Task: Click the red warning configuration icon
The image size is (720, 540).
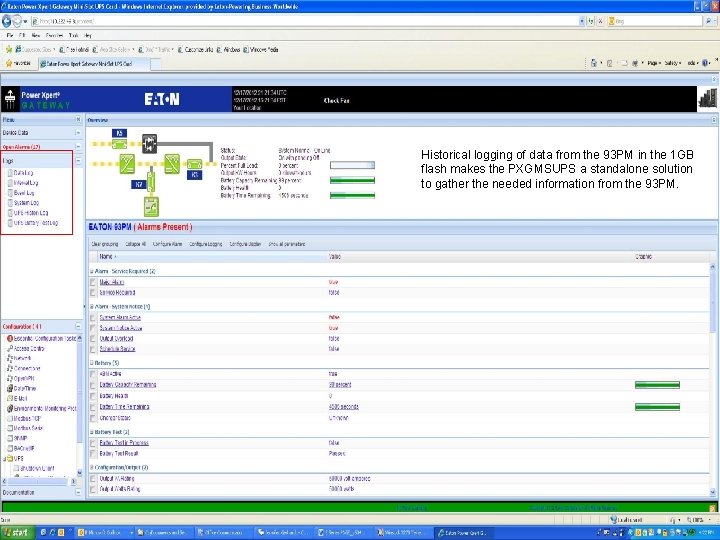Action: [x=10, y=338]
